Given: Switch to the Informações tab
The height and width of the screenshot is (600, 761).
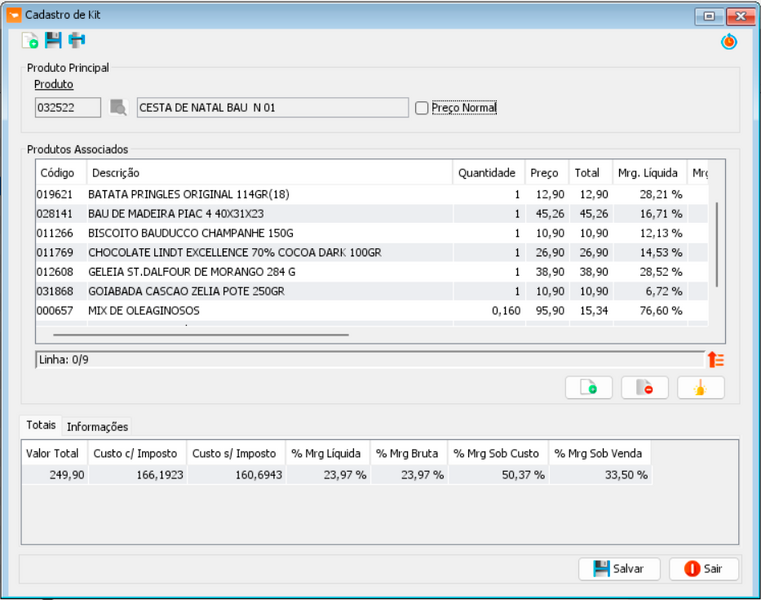Looking at the screenshot, I should (98, 427).
